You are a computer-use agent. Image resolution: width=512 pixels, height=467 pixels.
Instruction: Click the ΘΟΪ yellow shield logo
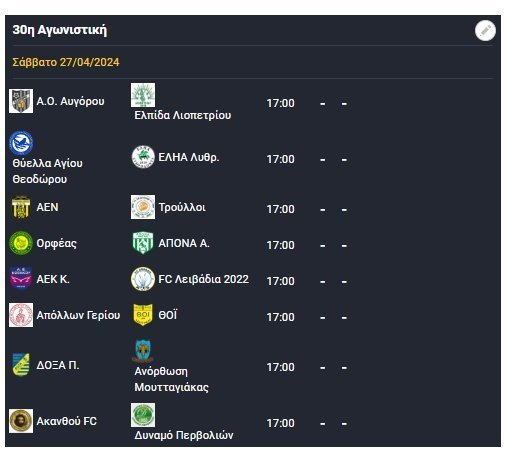(143, 315)
